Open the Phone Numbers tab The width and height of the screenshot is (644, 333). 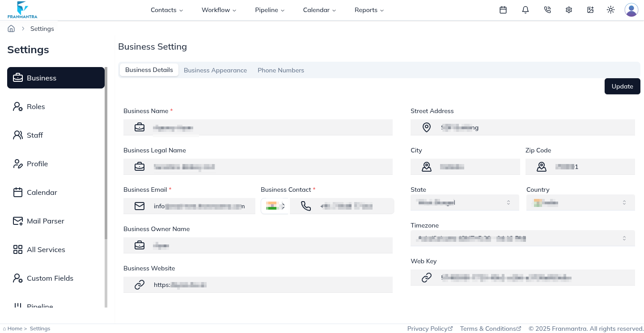(x=281, y=70)
